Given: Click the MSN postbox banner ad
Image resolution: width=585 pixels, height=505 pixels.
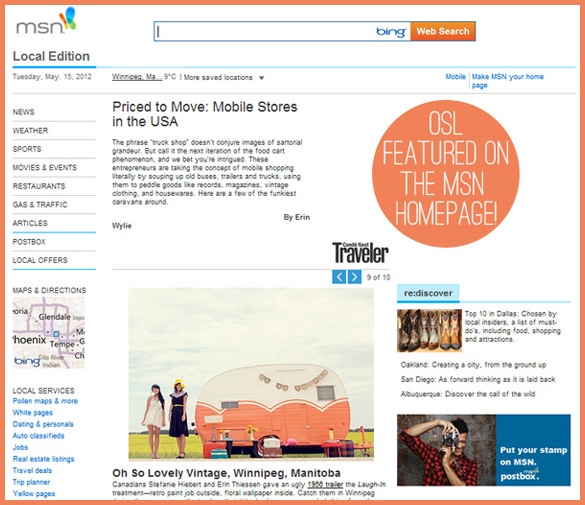Looking at the screenshot, I should [484, 450].
